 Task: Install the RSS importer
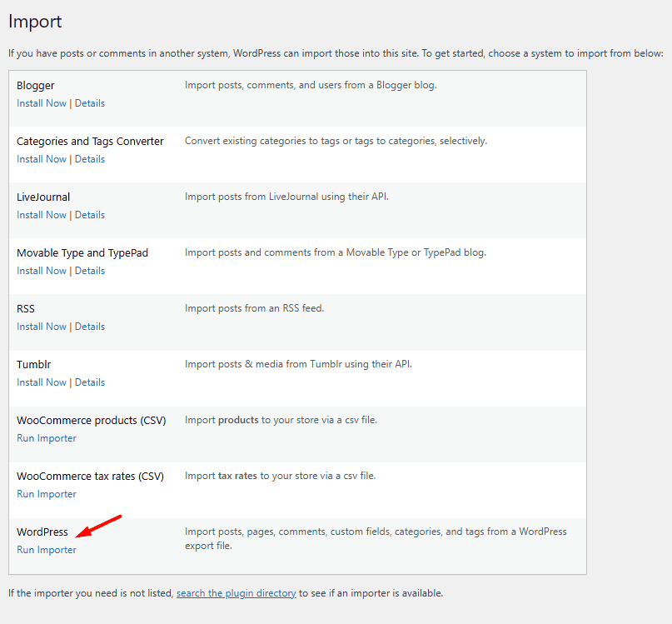(42, 326)
